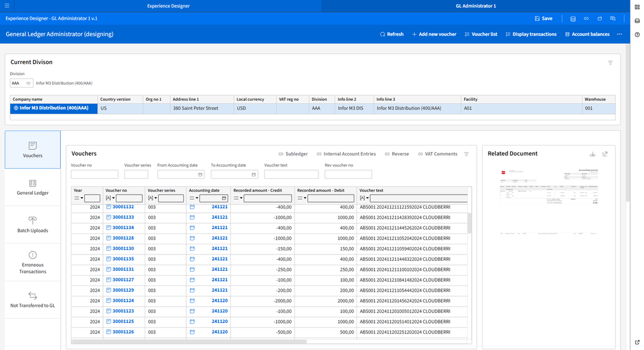
Task: Open Recorded amount Debit filter operator dropdown
Action: 302,198
